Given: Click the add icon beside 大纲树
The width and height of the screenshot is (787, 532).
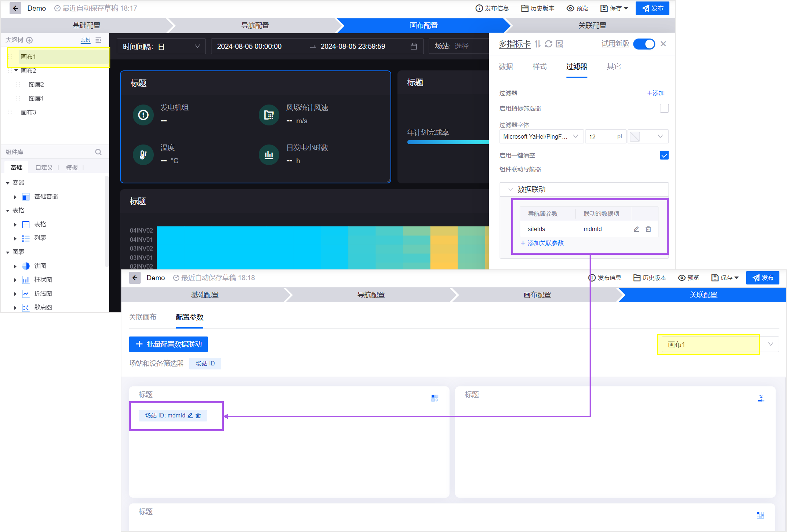Looking at the screenshot, I should [x=29, y=40].
